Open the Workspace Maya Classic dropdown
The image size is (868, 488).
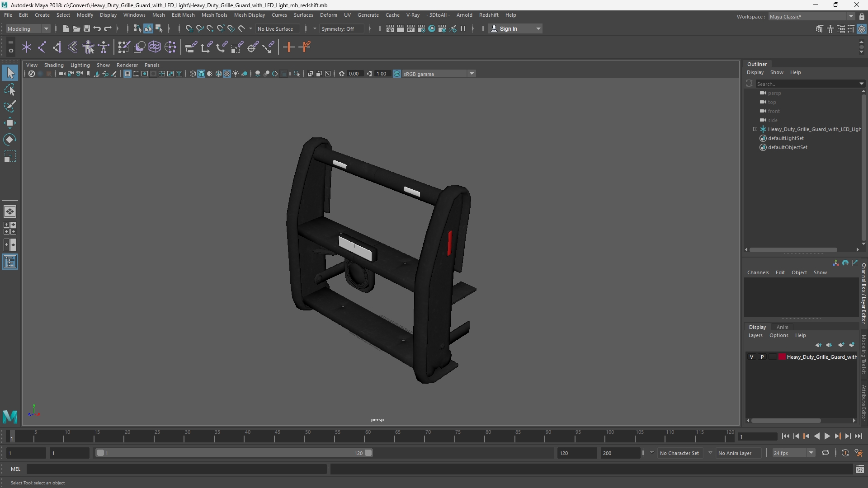pyautogui.click(x=811, y=17)
